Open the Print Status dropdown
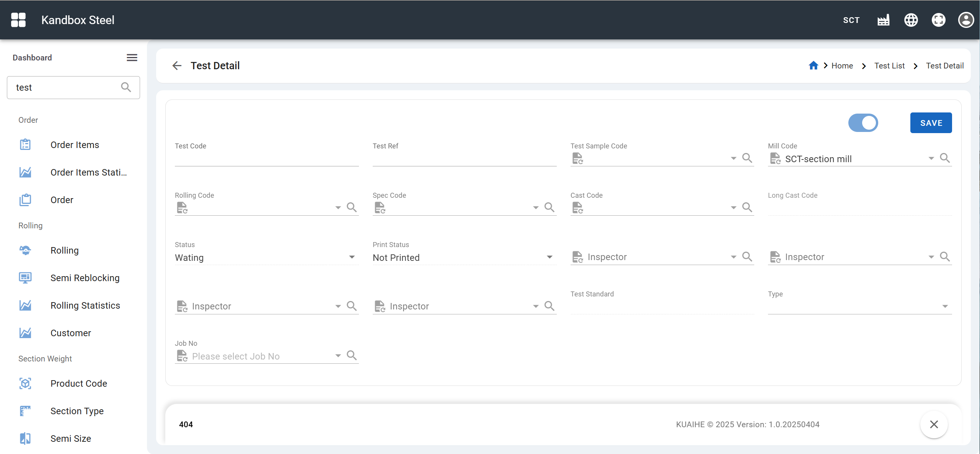 550,257
